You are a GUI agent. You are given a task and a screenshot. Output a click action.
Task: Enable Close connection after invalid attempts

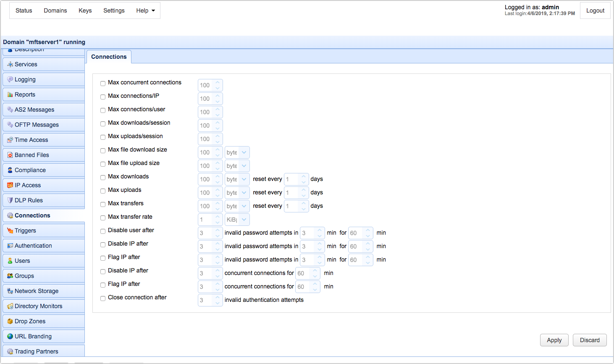pos(102,298)
